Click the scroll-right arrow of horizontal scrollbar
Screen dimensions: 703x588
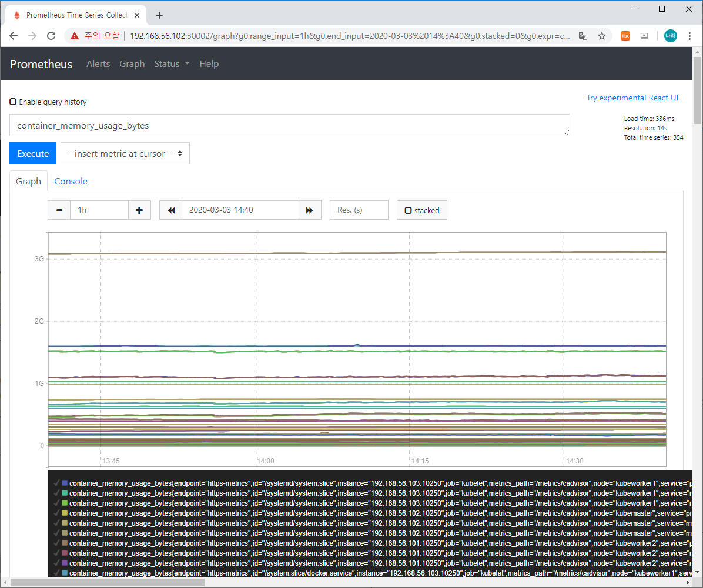pyautogui.click(x=688, y=583)
